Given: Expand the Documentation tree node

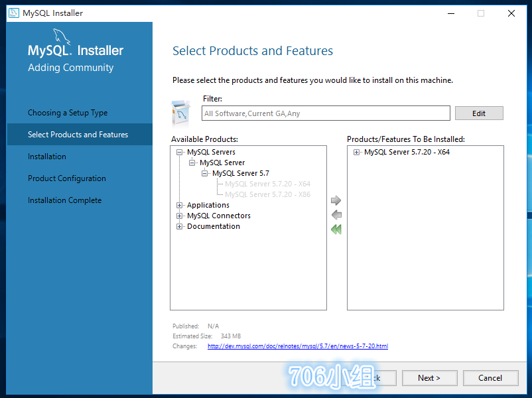Looking at the screenshot, I should tap(179, 226).
